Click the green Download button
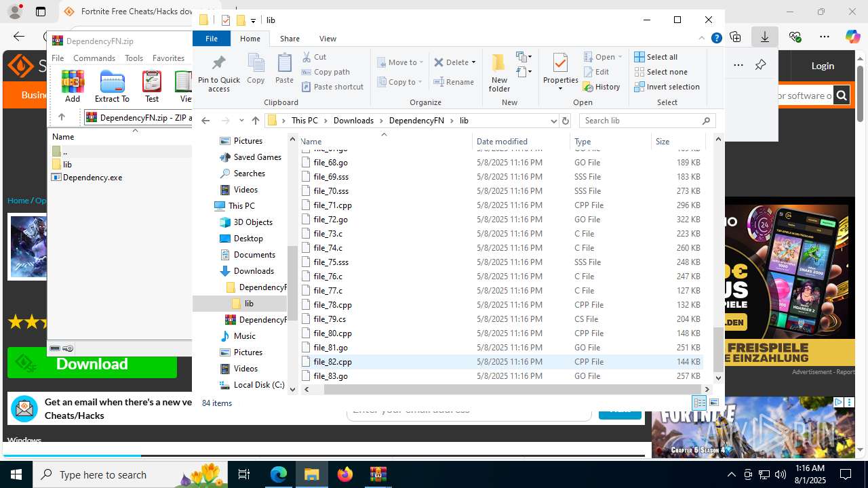 (92, 364)
